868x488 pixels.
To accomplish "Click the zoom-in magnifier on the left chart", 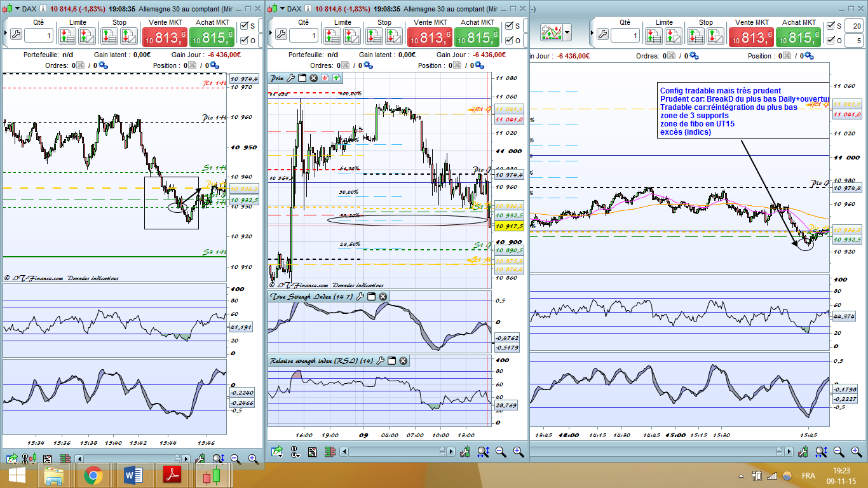I will (253, 458).
